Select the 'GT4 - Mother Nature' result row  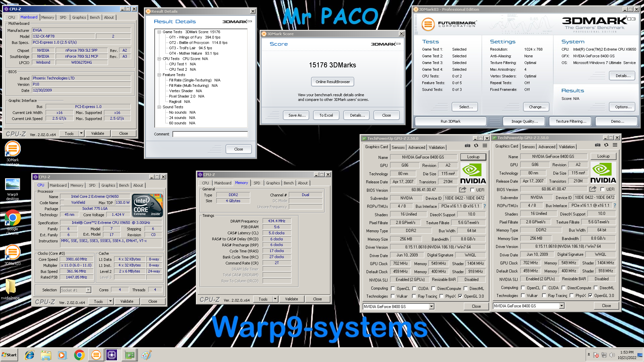coord(194,54)
